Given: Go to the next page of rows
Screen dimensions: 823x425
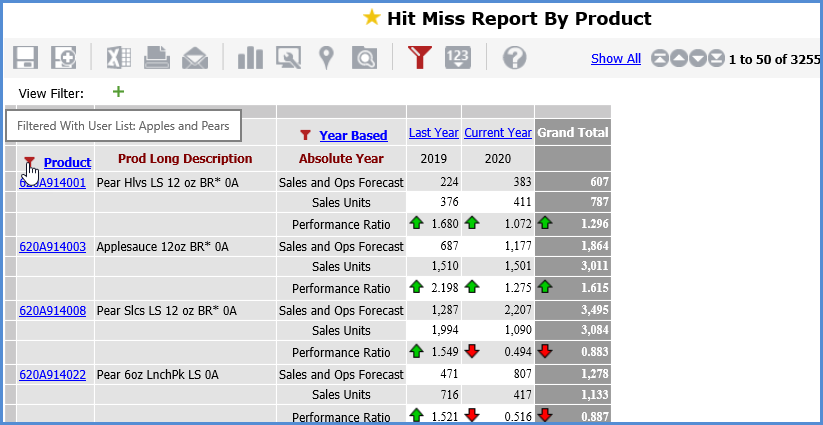Looking at the screenshot, I should tap(698, 59).
